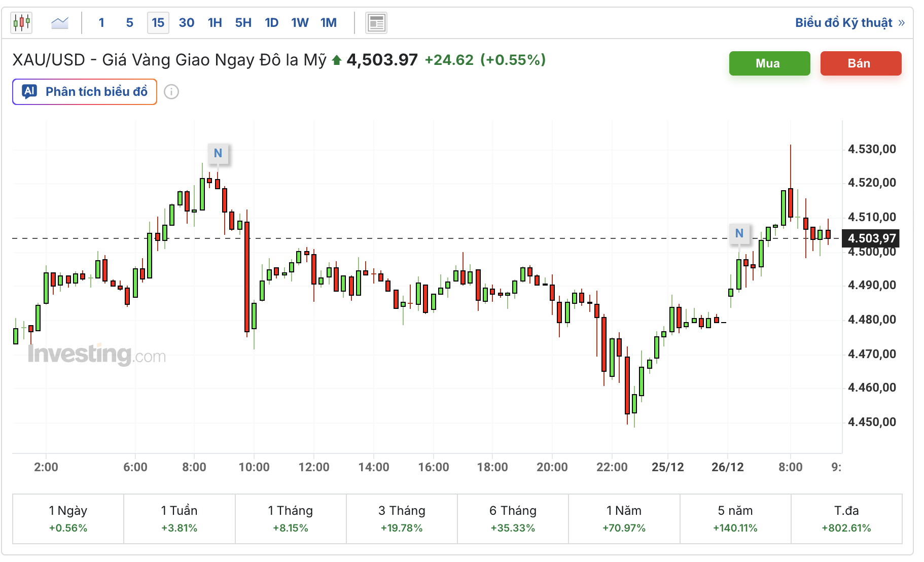The width and height of the screenshot is (924, 562).
Task: Select the candlestick chart type icon
Action: pos(22,23)
